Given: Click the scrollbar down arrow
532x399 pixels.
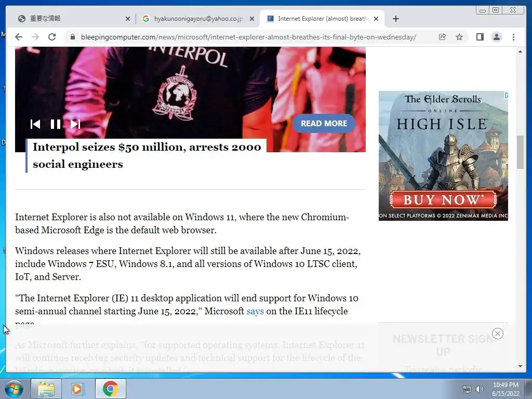Looking at the screenshot, I should click(520, 366).
